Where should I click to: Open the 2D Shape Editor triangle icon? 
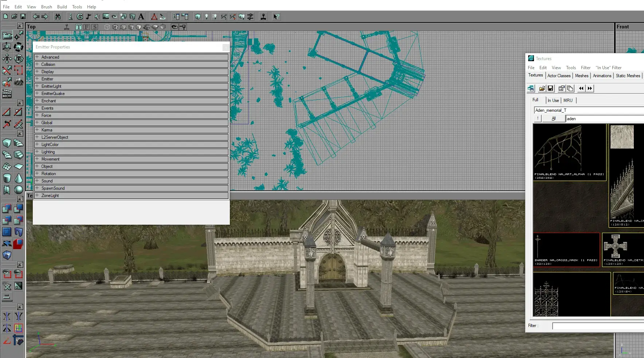coord(154,16)
